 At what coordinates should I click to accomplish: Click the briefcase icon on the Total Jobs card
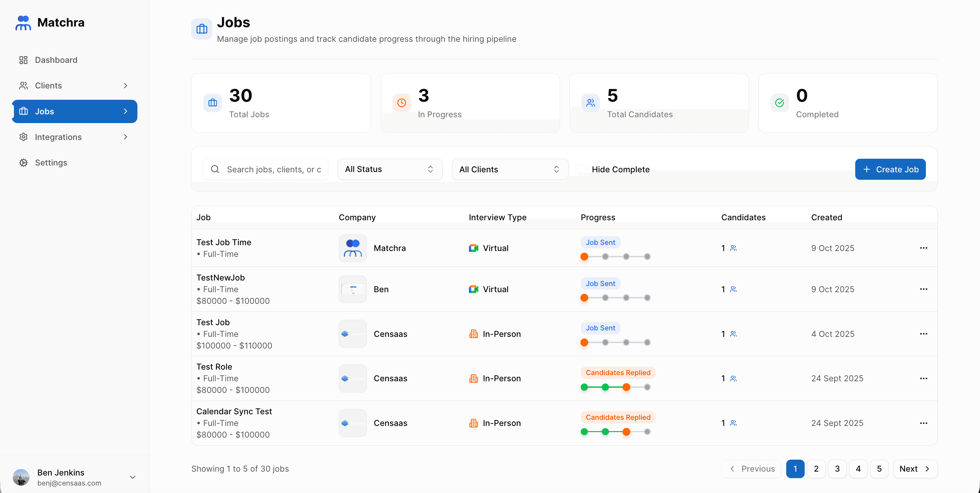pyautogui.click(x=212, y=103)
